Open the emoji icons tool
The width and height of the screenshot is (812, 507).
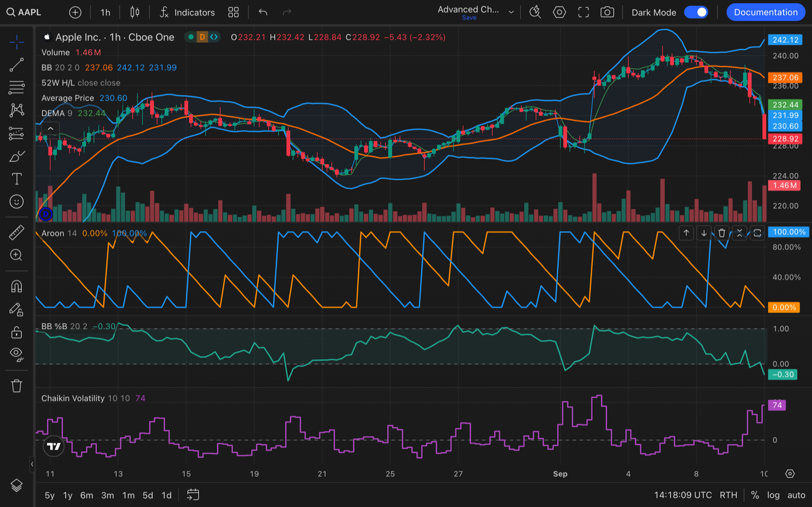[x=17, y=202]
